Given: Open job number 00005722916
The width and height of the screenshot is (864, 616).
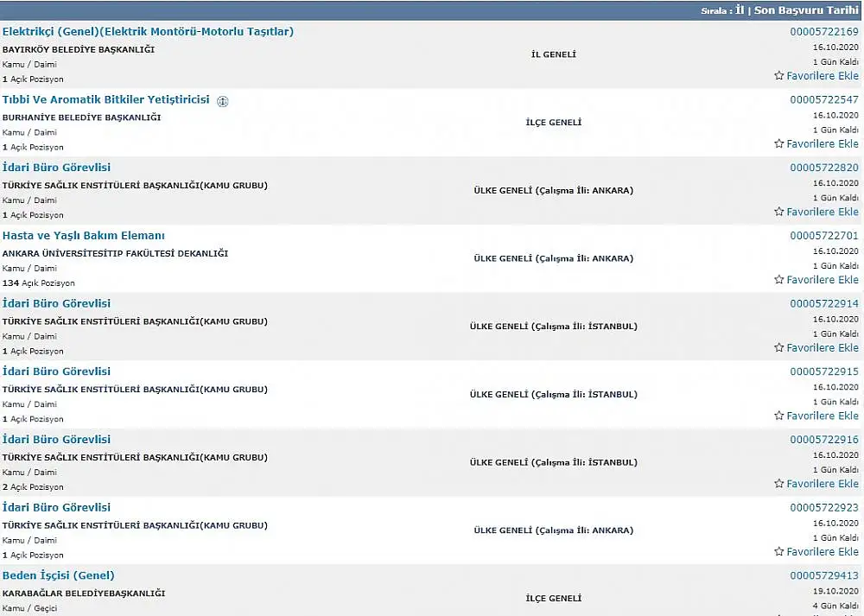Looking at the screenshot, I should coord(823,440).
